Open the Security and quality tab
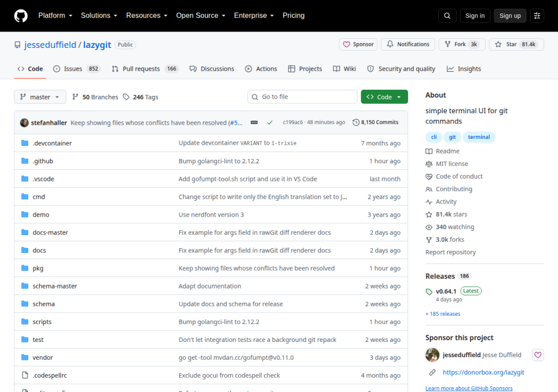The width and height of the screenshot is (558, 392). coord(401,69)
